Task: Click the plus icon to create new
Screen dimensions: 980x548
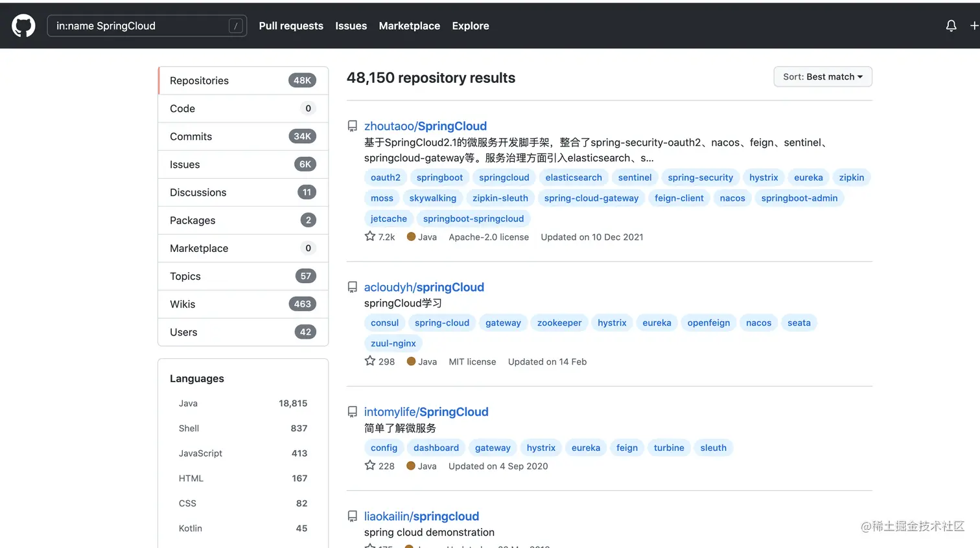Action: click(974, 26)
